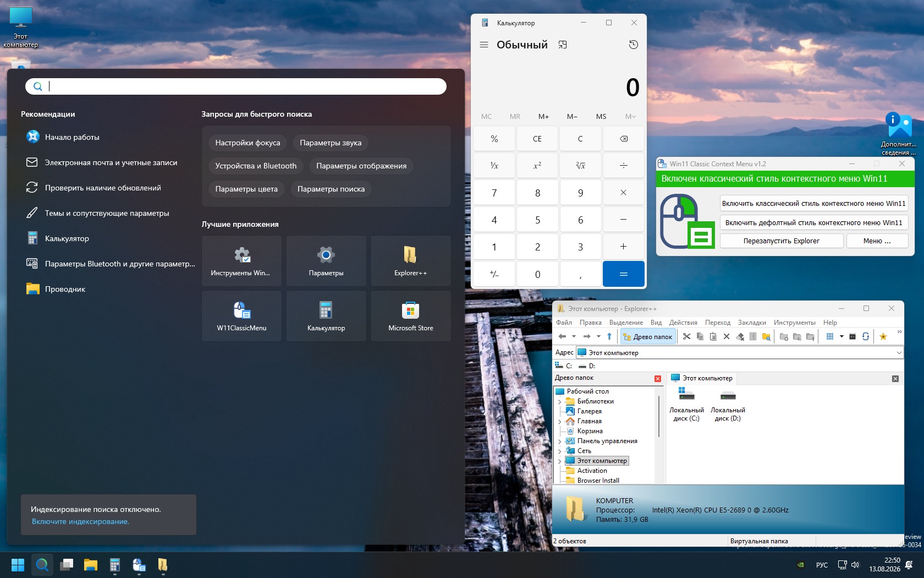Click the Включите индексирование link
Image resolution: width=924 pixels, height=578 pixels.
tap(80, 521)
